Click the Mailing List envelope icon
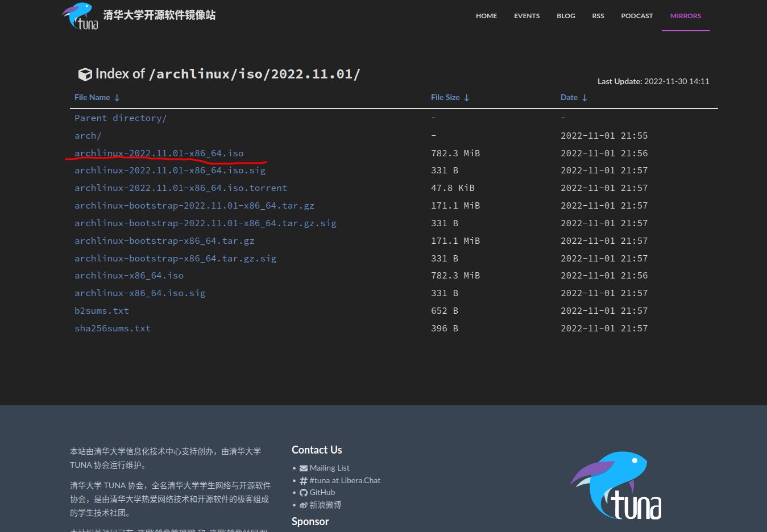The width and height of the screenshot is (767, 532). pyautogui.click(x=303, y=468)
